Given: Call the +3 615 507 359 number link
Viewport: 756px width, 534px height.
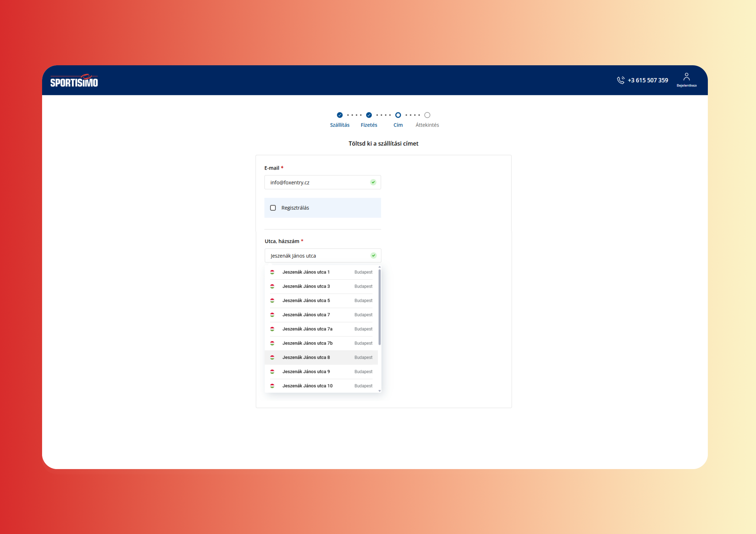Looking at the screenshot, I should (648, 80).
